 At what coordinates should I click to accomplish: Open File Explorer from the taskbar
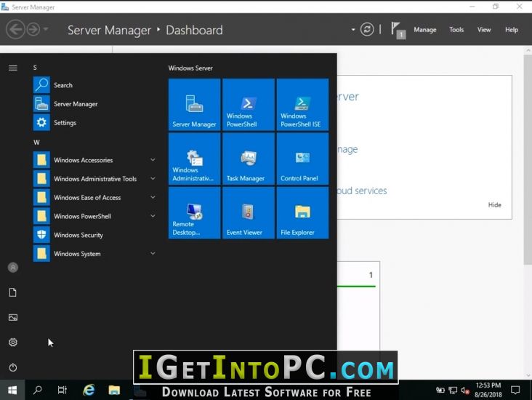point(114,390)
